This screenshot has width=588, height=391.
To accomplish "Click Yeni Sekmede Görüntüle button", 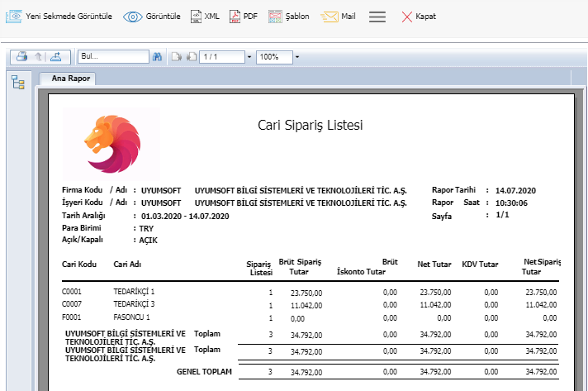I will tap(59, 17).
